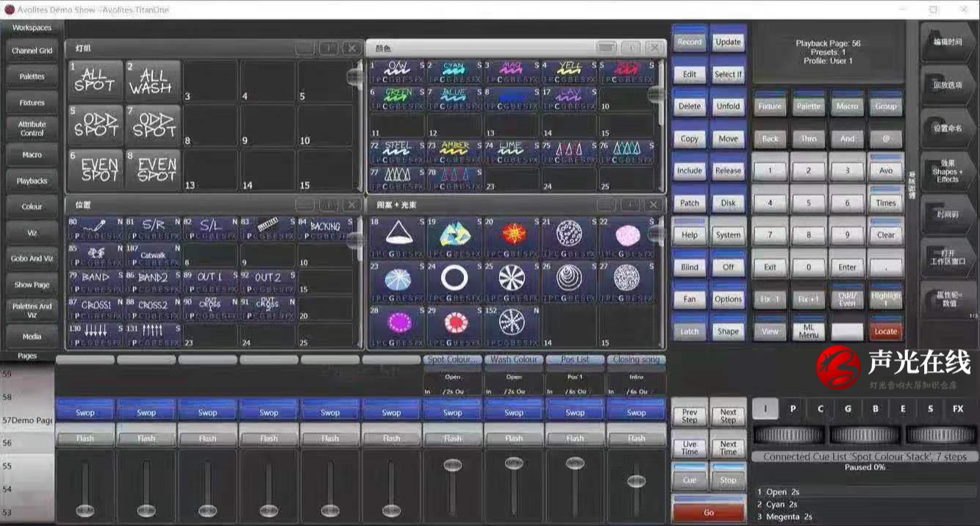This screenshot has height=526, width=980.
Task: Select page 57 Demo Page
Action: click(27, 420)
